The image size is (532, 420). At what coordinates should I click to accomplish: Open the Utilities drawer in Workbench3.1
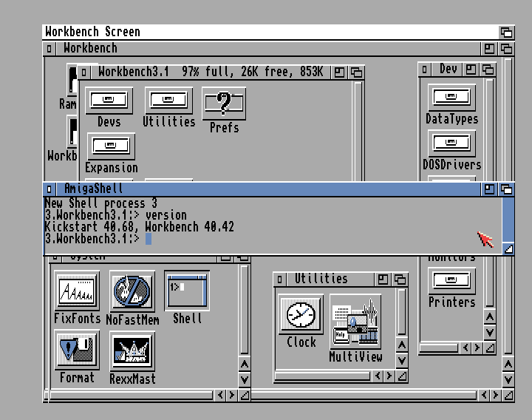click(168, 101)
